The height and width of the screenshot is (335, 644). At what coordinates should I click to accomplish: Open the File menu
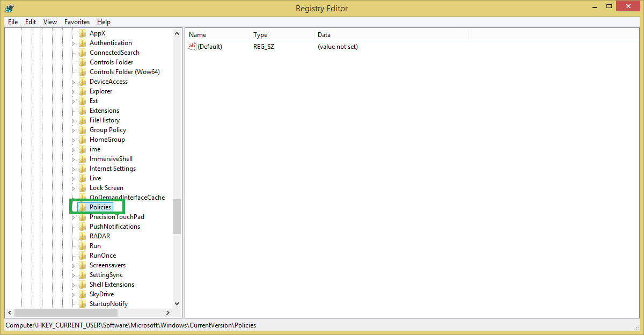click(13, 22)
